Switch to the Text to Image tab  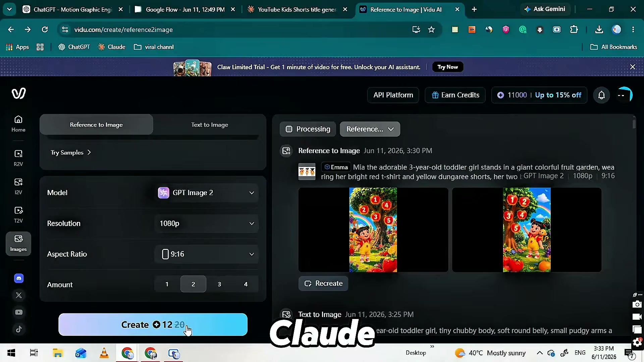[210, 125]
